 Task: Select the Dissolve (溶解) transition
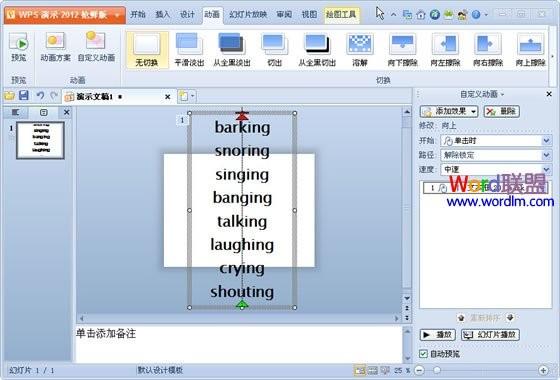click(x=360, y=50)
